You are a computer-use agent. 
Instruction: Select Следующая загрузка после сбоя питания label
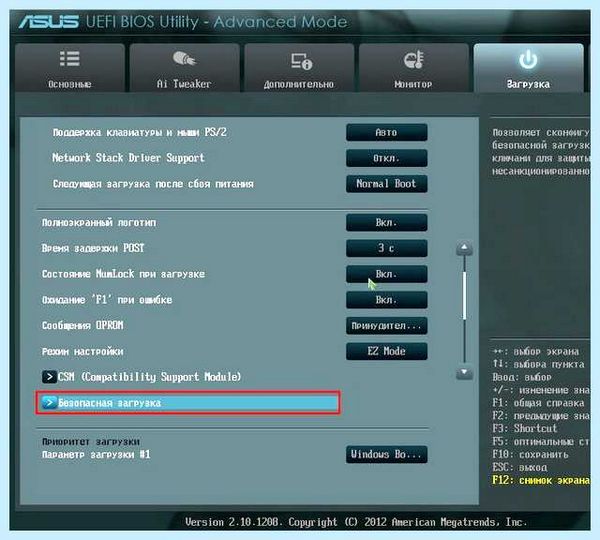pyautogui.click(x=153, y=184)
